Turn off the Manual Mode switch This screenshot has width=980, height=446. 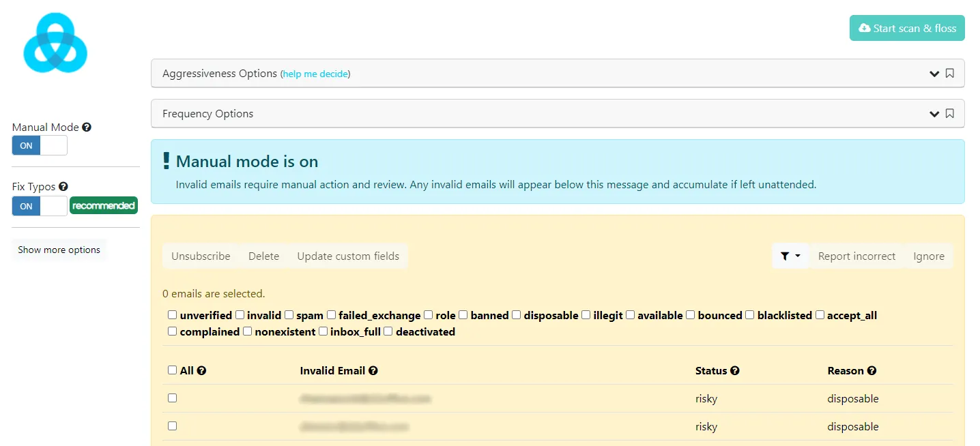coord(40,146)
